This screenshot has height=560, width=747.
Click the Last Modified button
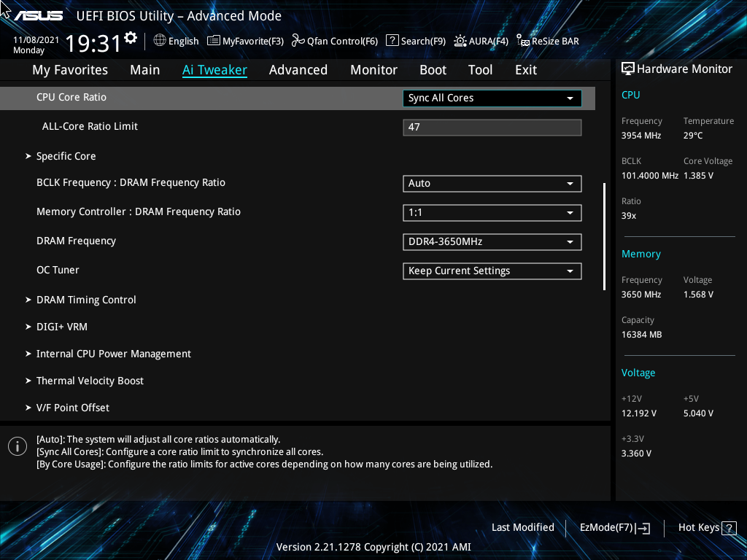click(522, 528)
